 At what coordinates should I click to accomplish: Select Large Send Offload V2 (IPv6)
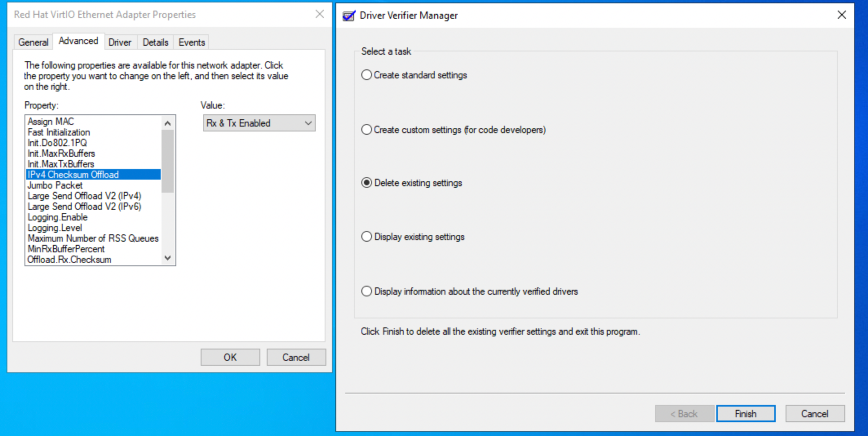point(93,207)
